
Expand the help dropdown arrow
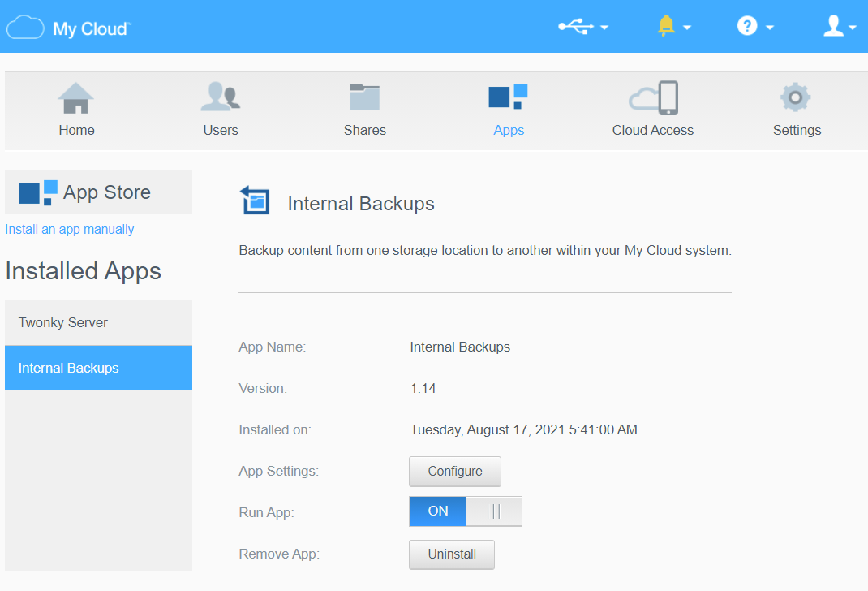pyautogui.click(x=770, y=27)
